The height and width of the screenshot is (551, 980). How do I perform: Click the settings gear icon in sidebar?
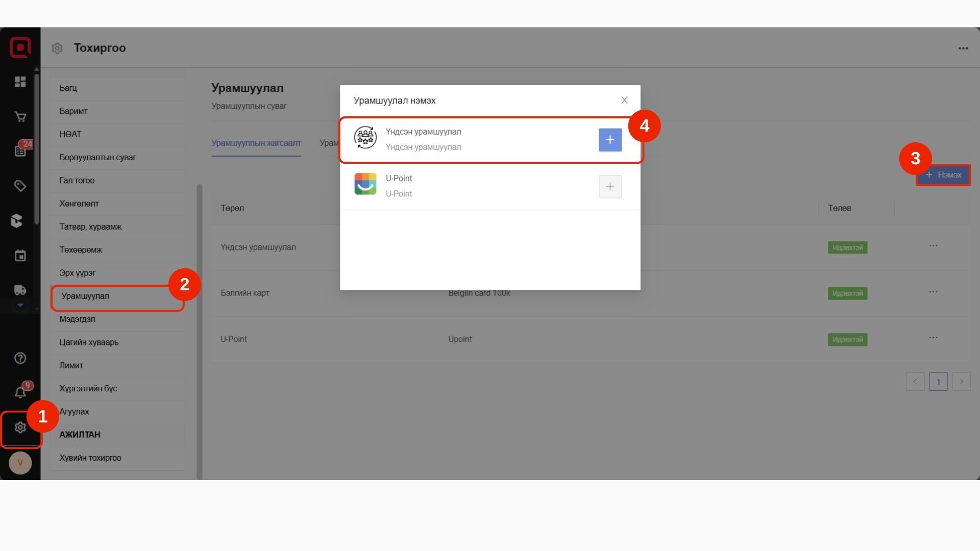[x=20, y=428]
